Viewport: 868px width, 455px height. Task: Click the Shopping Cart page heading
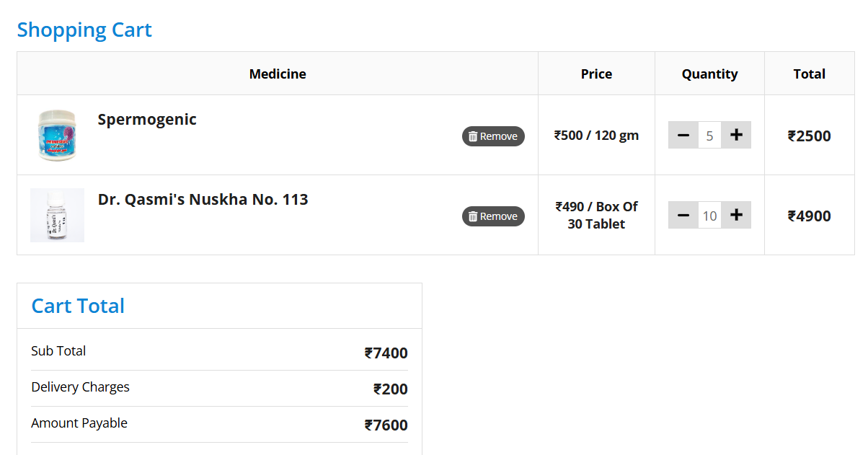(84, 30)
